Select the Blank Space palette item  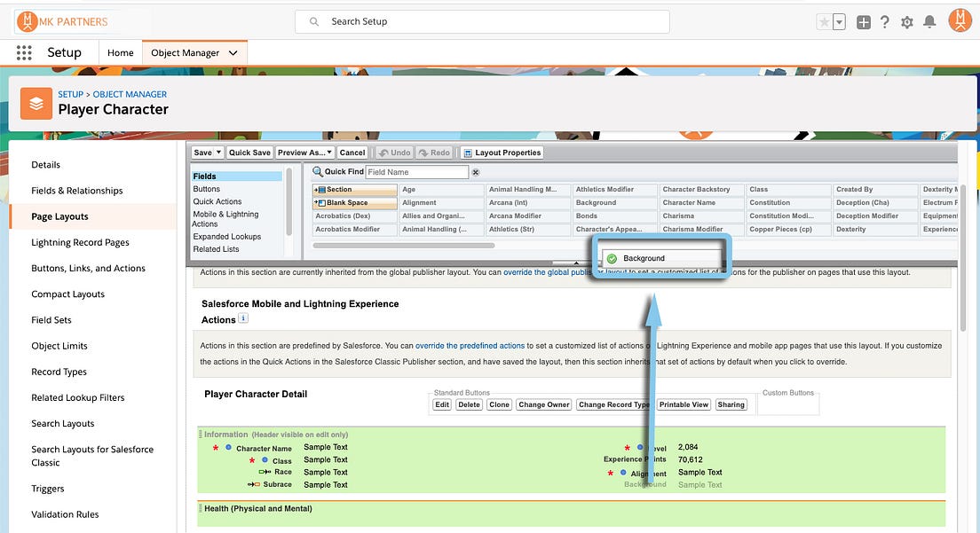(x=354, y=203)
